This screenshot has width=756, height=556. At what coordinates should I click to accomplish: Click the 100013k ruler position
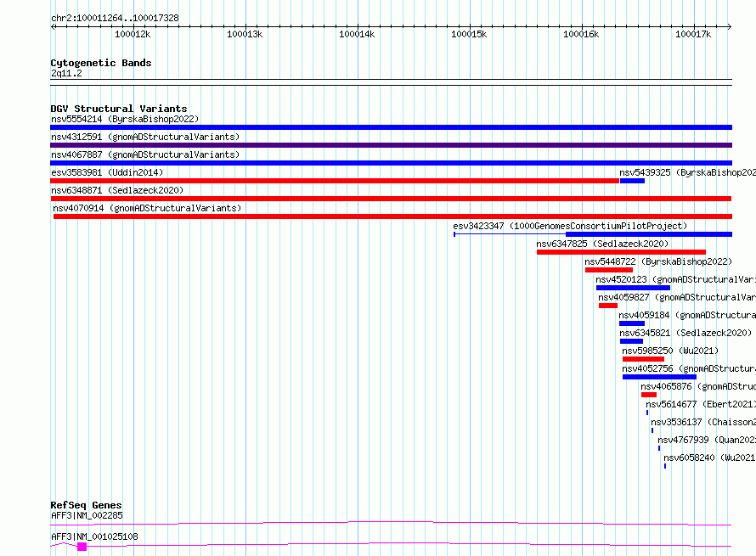pos(245,34)
